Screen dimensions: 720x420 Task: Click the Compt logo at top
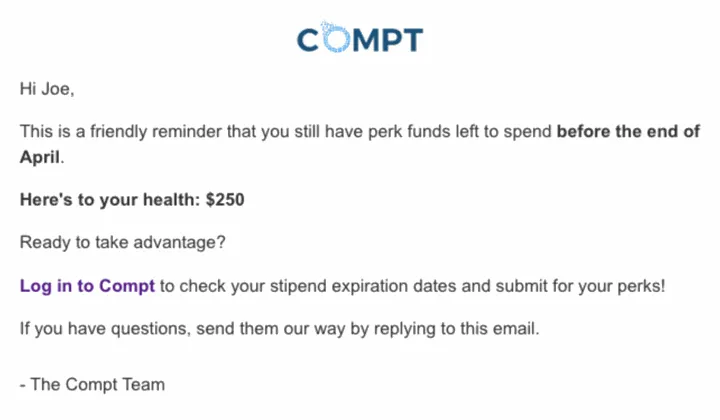(360, 37)
